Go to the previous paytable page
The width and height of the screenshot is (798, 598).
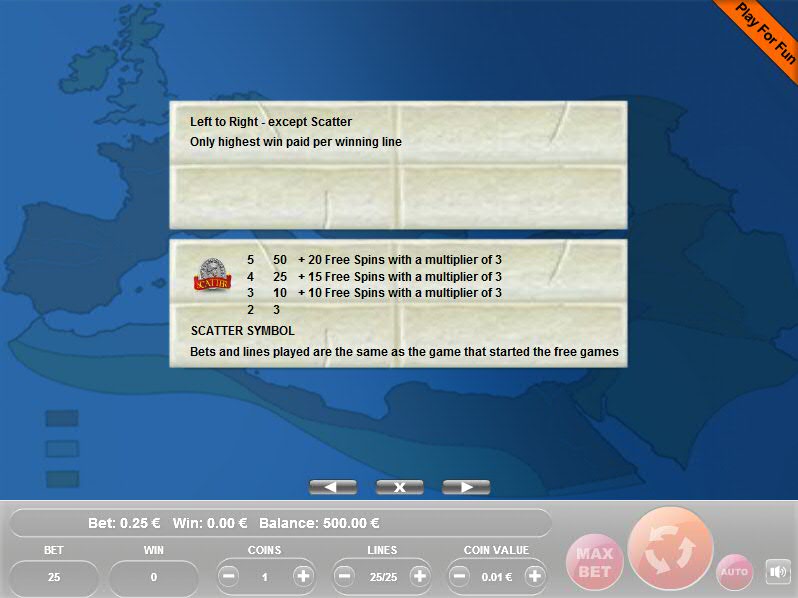point(333,487)
